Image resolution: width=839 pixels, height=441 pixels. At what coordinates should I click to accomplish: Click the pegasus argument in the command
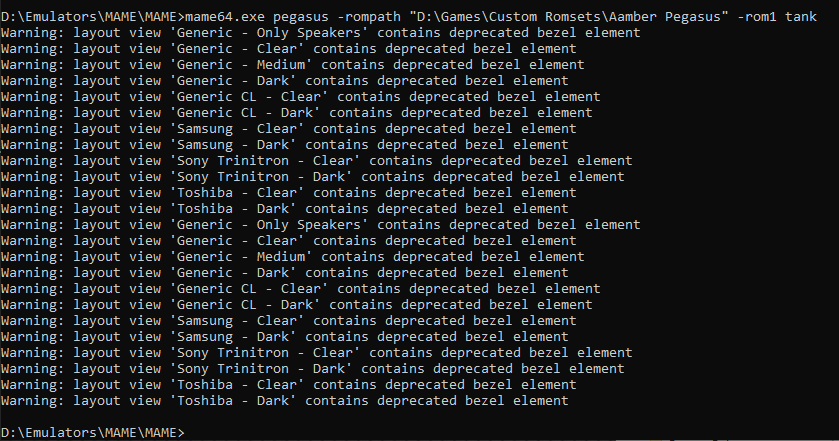coord(301,17)
